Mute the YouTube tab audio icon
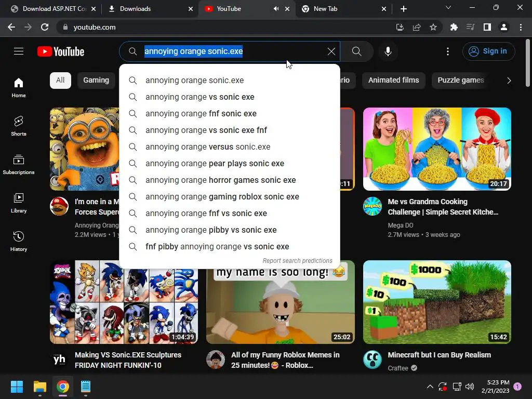Viewport: 532px width, 399px height. (x=276, y=9)
